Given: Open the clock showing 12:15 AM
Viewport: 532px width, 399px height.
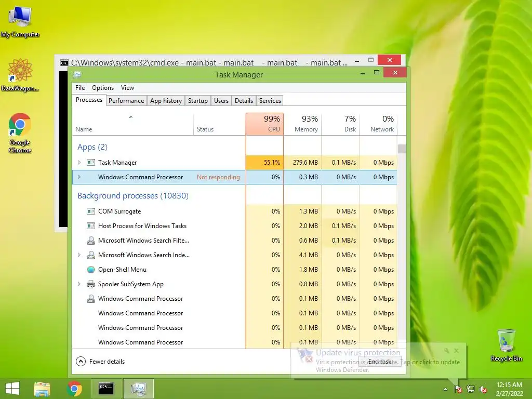Looking at the screenshot, I should 509,389.
